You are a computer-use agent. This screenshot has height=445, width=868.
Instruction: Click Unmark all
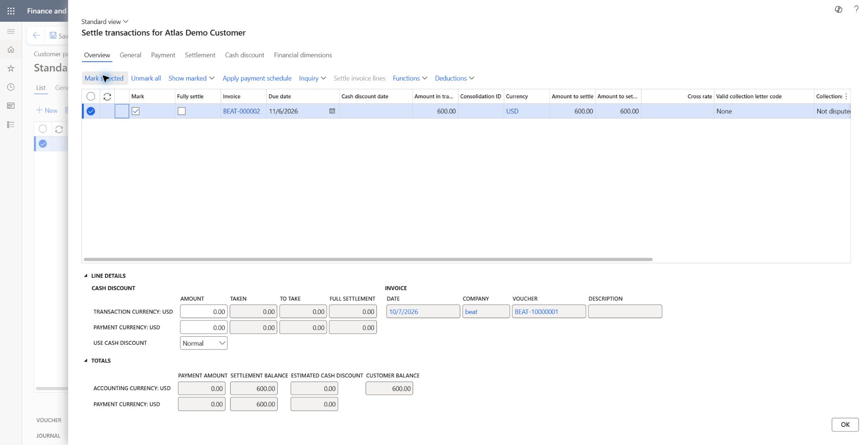(146, 78)
